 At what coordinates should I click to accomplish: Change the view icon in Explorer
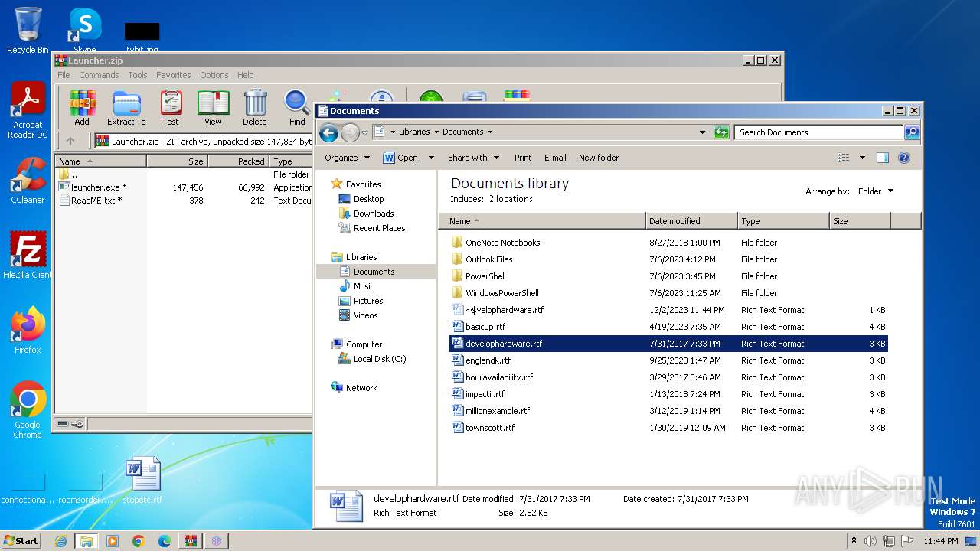point(844,158)
